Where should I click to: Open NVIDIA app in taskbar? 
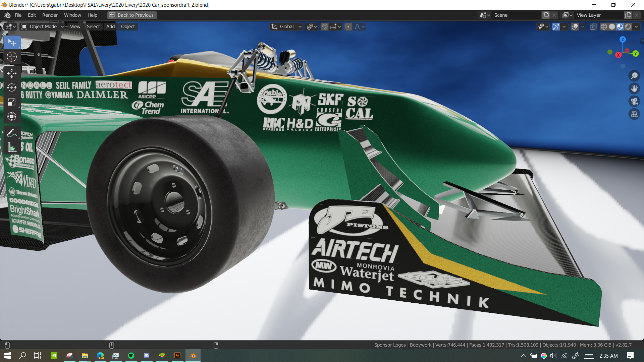(x=54, y=356)
